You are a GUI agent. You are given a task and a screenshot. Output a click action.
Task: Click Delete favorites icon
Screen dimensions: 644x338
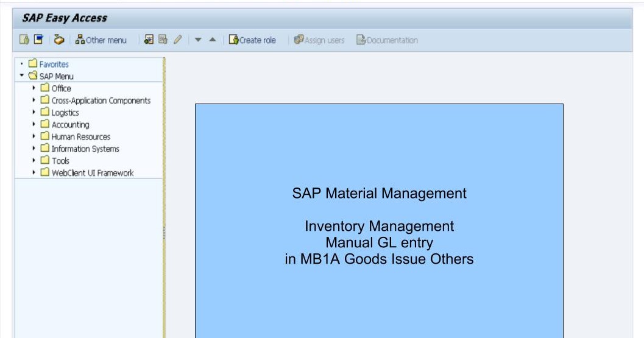point(163,40)
